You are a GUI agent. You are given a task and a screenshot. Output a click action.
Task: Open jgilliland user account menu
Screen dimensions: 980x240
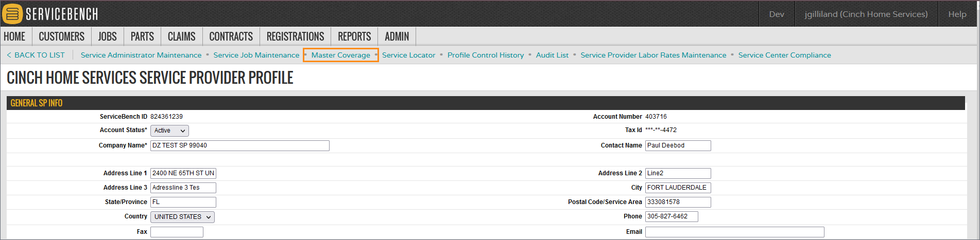866,14
